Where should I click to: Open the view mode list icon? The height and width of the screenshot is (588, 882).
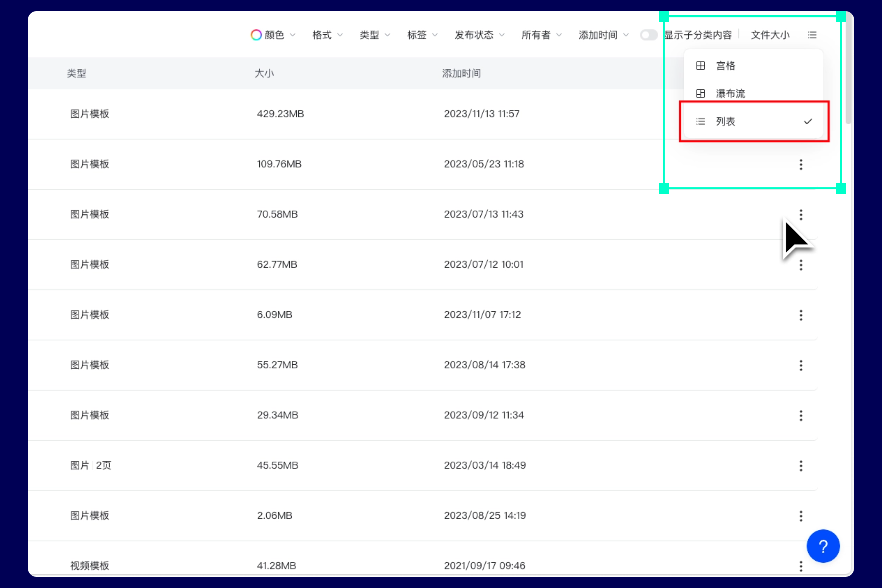[x=812, y=35]
